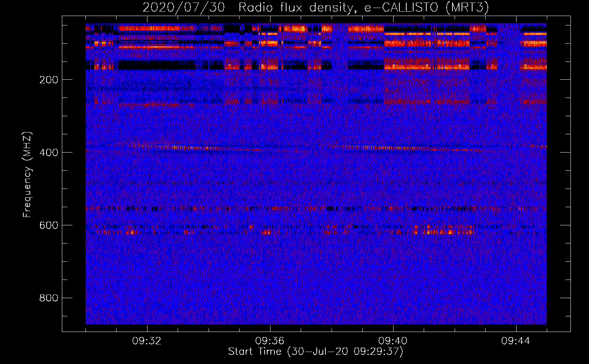
Task: Click the 09:36 time tick label
Action: pos(270,341)
